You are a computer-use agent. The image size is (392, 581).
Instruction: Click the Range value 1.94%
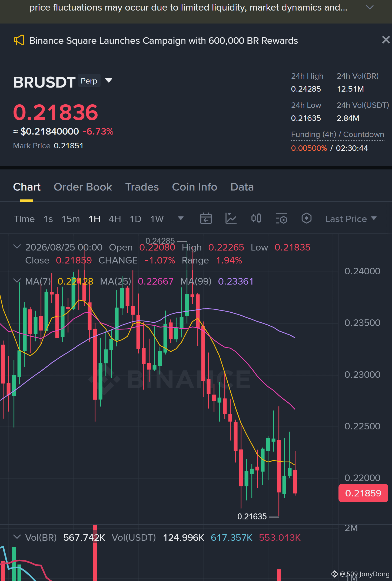229,260
